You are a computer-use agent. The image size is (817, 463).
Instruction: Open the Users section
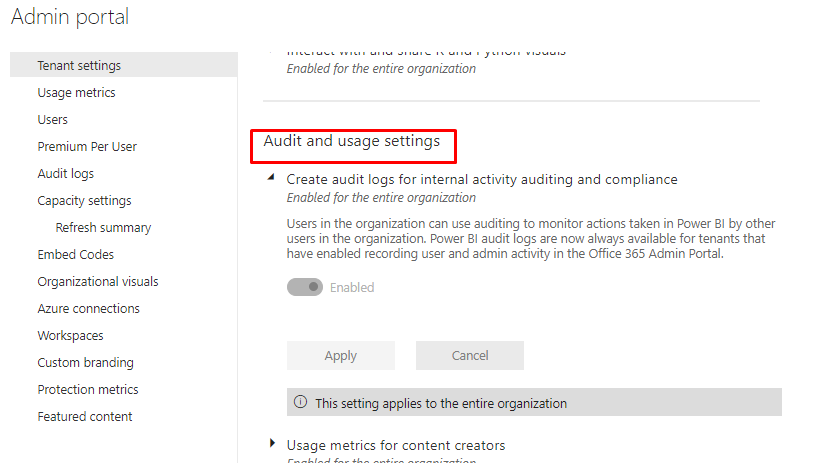pos(52,120)
